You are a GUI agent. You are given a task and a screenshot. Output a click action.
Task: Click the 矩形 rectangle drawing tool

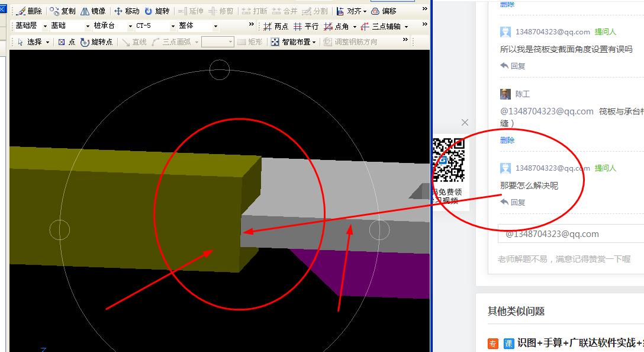click(x=250, y=42)
